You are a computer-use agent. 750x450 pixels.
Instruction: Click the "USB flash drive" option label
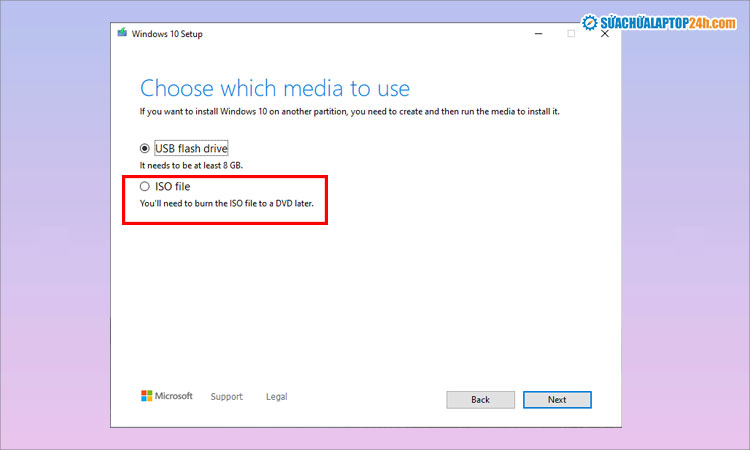pos(191,148)
